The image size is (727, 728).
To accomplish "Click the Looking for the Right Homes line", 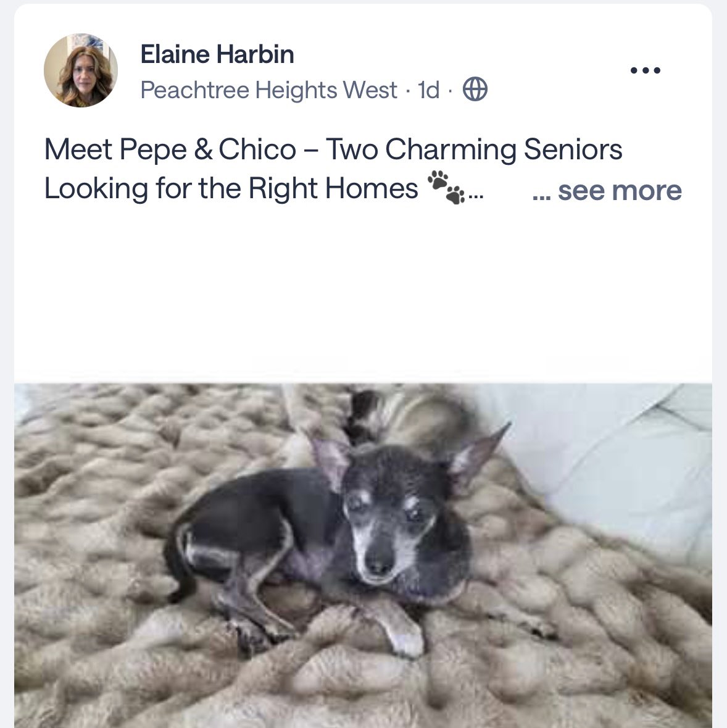I will pos(231,189).
